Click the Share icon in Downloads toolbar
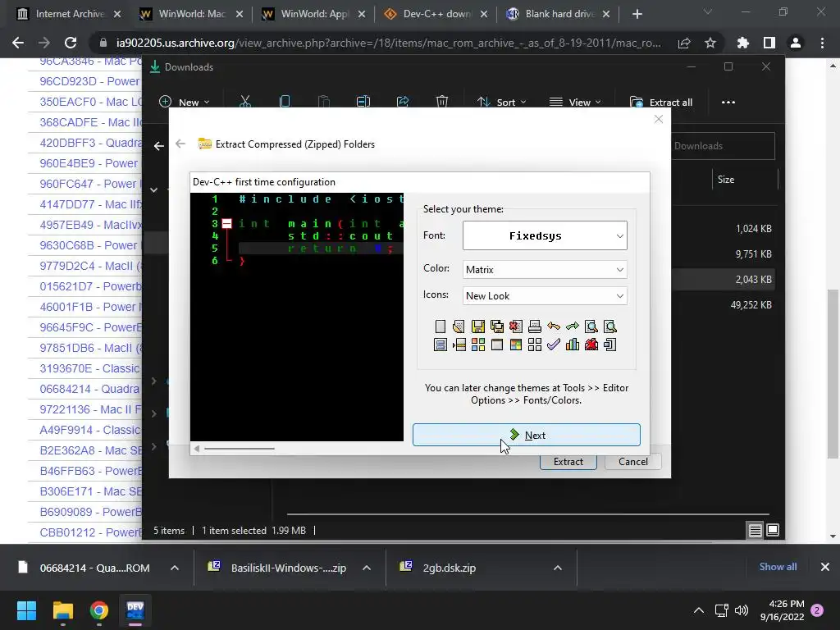 pos(402,102)
